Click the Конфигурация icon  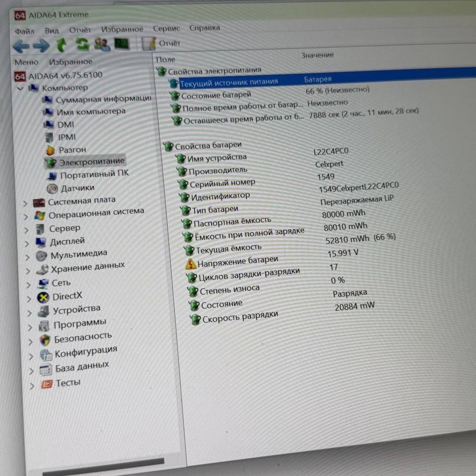click(x=46, y=355)
